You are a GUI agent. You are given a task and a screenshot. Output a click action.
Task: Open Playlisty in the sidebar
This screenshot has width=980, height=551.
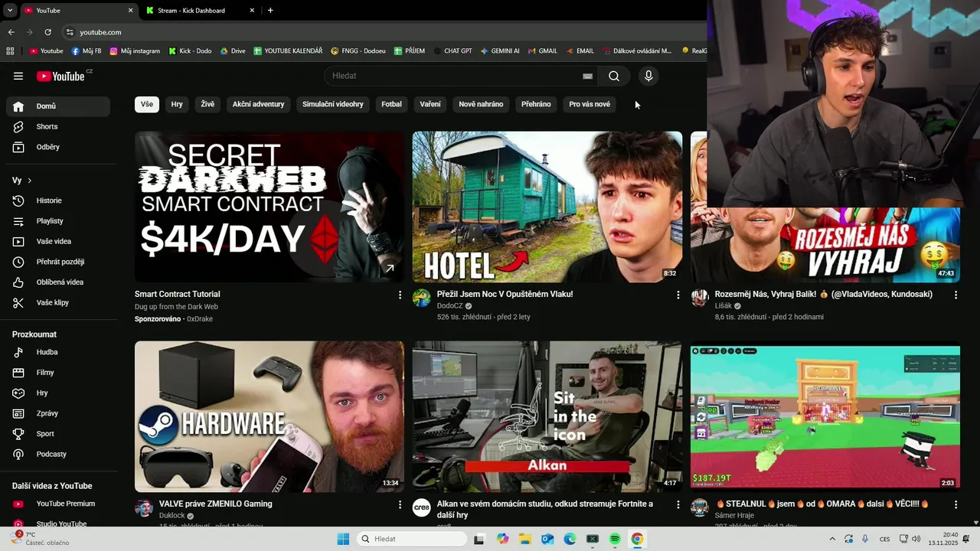pos(58,221)
